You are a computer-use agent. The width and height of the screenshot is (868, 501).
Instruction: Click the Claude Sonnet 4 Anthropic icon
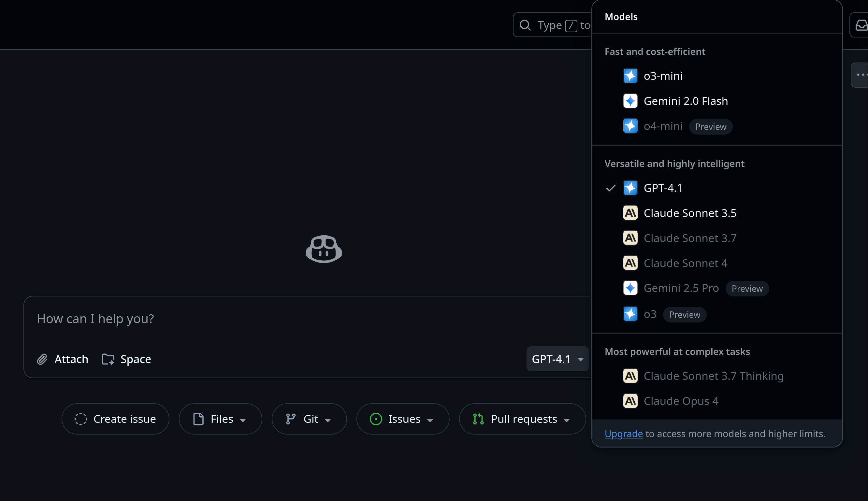coord(630,263)
